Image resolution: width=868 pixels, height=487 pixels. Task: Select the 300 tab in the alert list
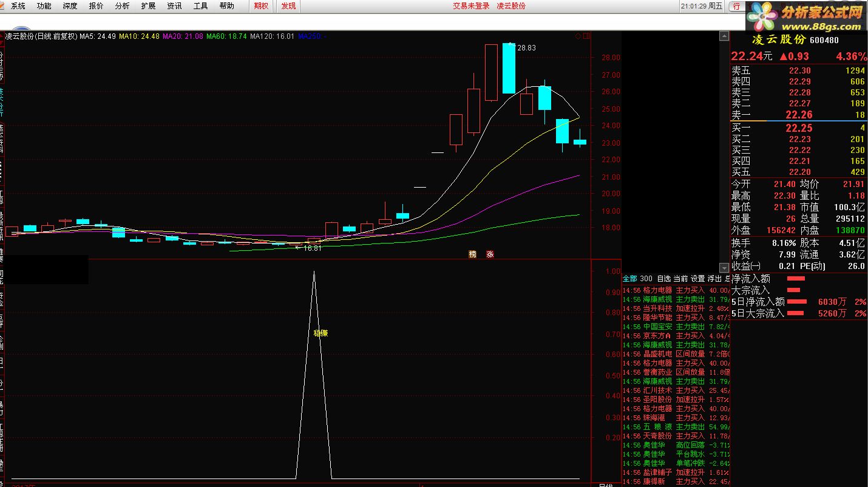[x=646, y=279]
